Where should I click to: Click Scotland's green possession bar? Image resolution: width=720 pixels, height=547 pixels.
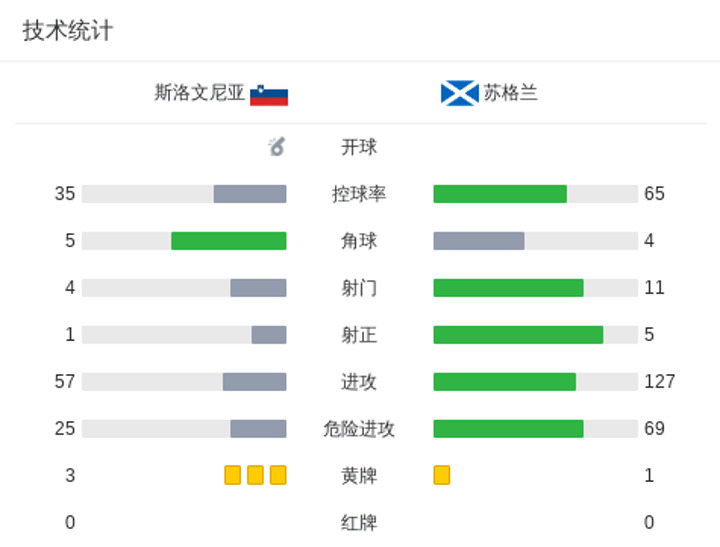tap(500, 194)
